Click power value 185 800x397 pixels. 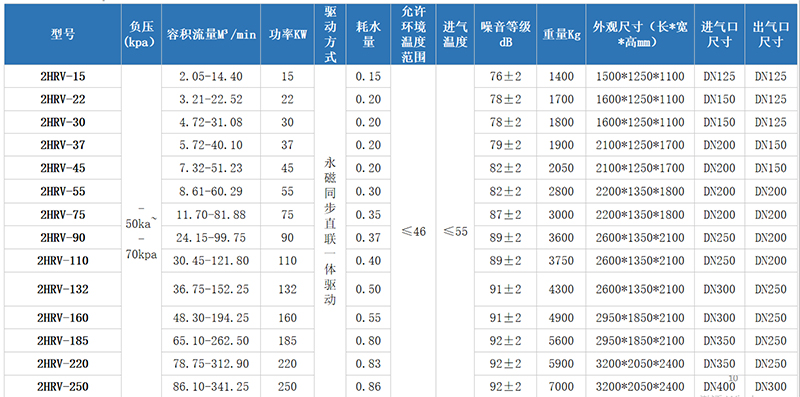tap(288, 341)
